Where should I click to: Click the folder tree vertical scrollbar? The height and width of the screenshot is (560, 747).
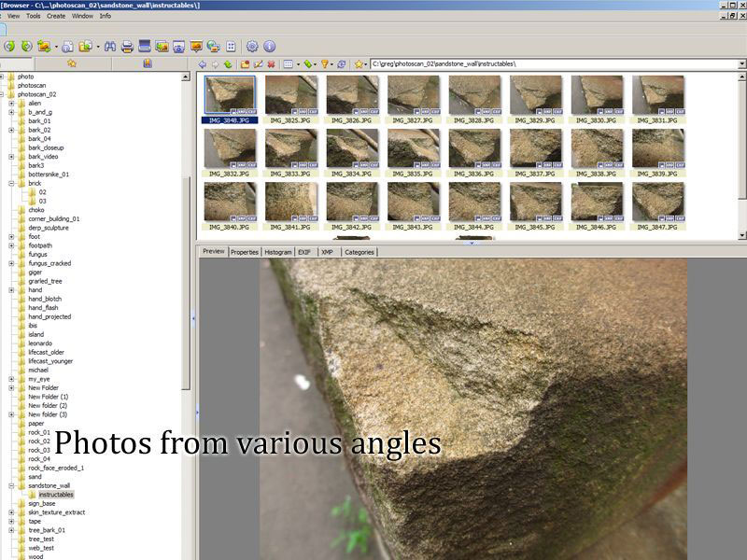(187, 280)
